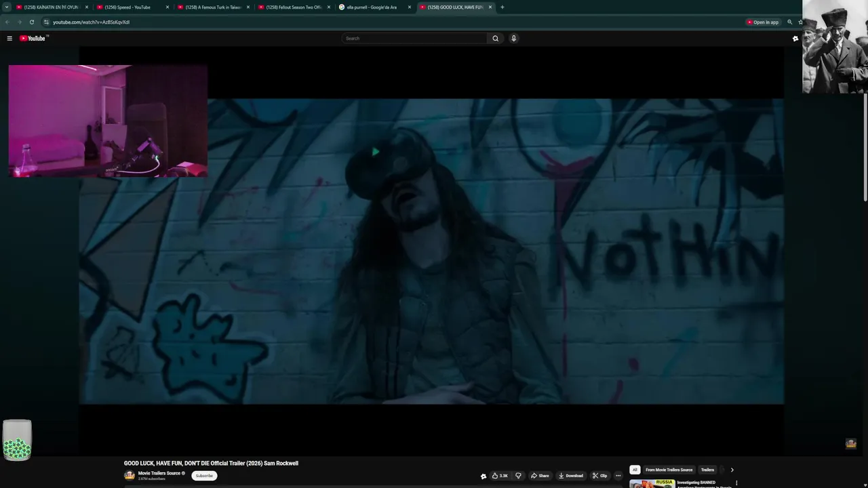Switch to Fallout Season Two tab
The width and height of the screenshot is (868, 488).
coord(292,7)
